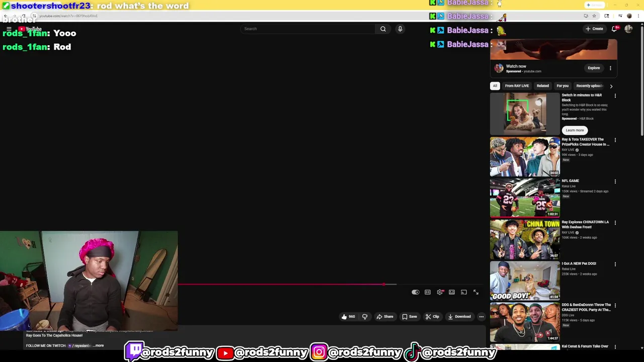Open Ray Explores CHINATOWN LA thumbnail

click(525, 239)
